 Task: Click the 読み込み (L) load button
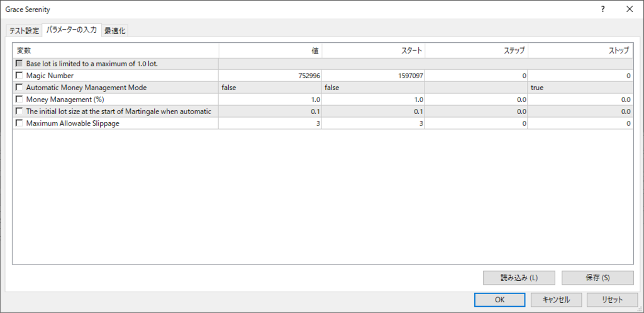click(518, 278)
